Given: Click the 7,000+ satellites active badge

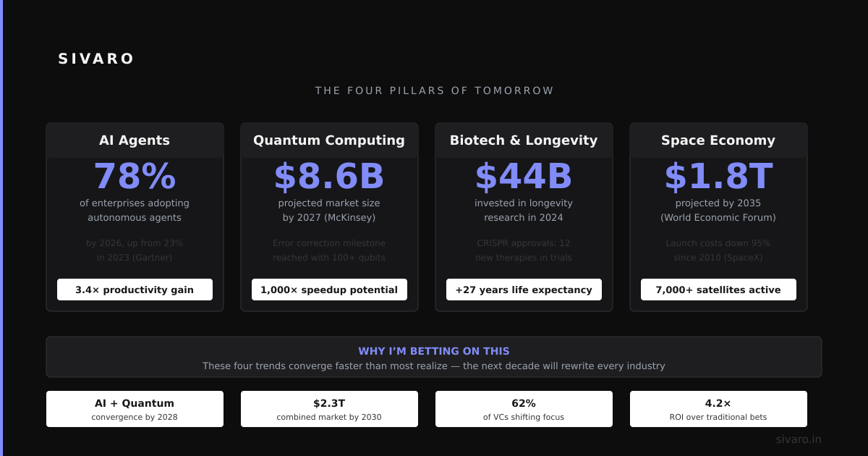Looking at the screenshot, I should 718,290.
